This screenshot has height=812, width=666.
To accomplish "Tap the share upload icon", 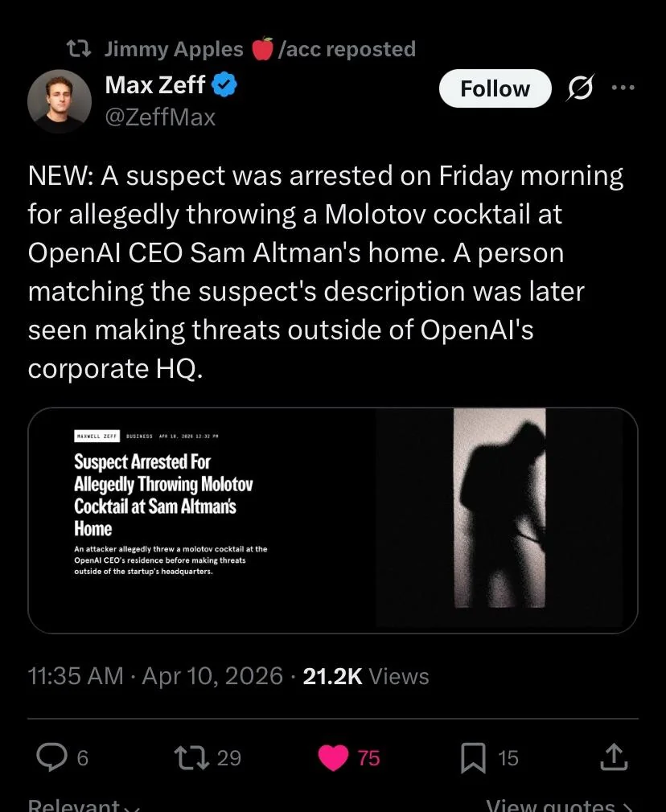I will point(613,757).
